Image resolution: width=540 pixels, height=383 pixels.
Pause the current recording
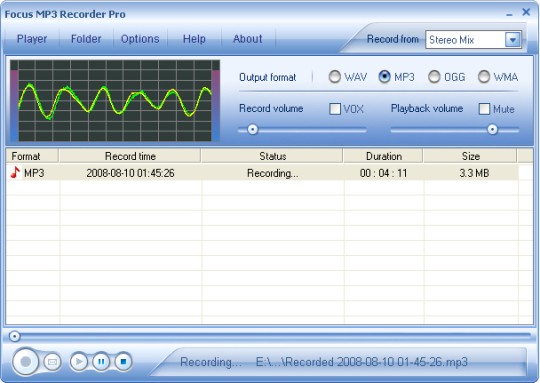click(101, 362)
